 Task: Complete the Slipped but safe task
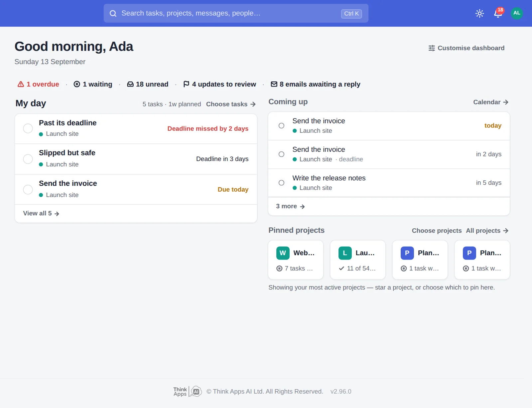[28, 159]
